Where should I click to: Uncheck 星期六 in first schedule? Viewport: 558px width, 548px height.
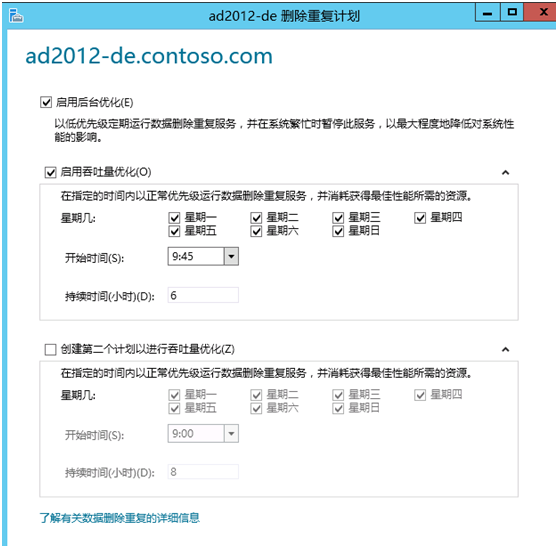(256, 231)
